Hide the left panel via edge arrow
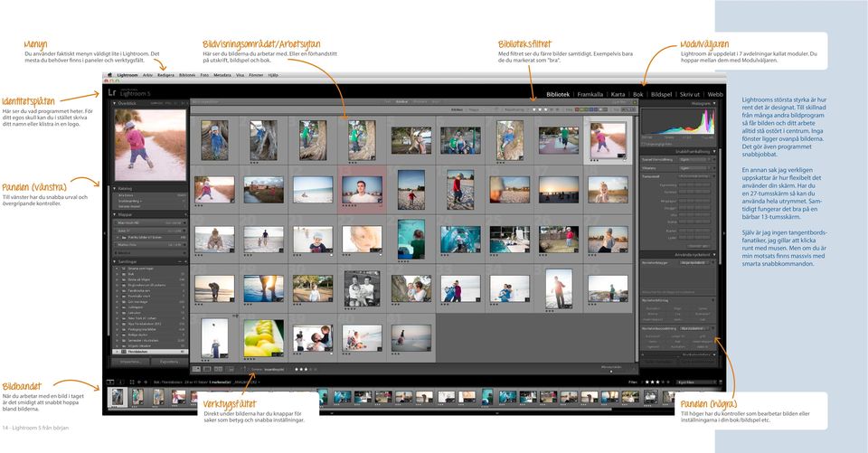This screenshot has height=453, width=868. tap(105, 233)
